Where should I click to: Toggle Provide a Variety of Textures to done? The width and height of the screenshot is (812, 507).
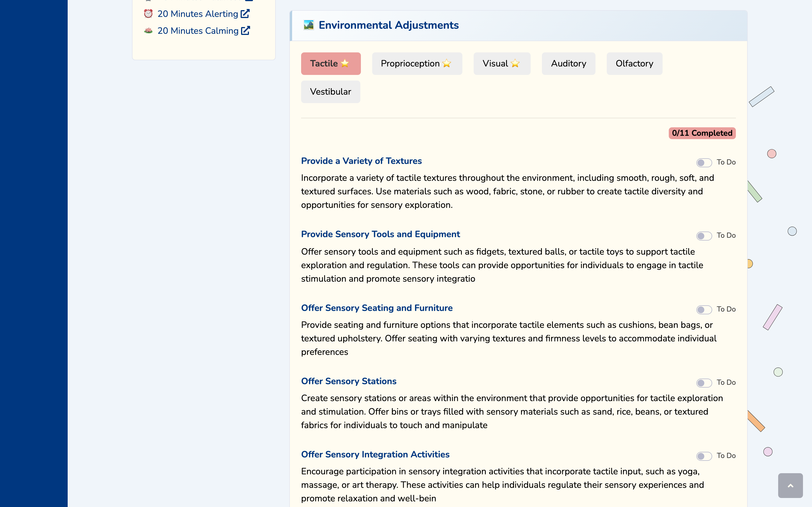704,163
